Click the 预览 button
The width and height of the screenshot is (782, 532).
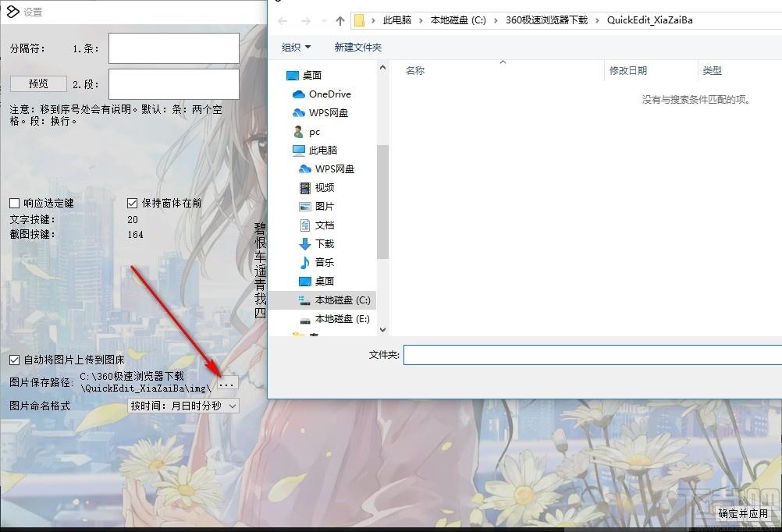tap(38, 84)
